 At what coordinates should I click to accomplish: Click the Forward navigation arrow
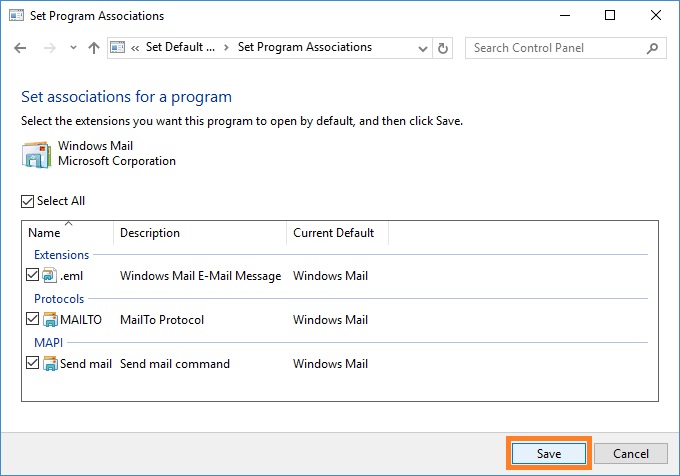(x=49, y=48)
